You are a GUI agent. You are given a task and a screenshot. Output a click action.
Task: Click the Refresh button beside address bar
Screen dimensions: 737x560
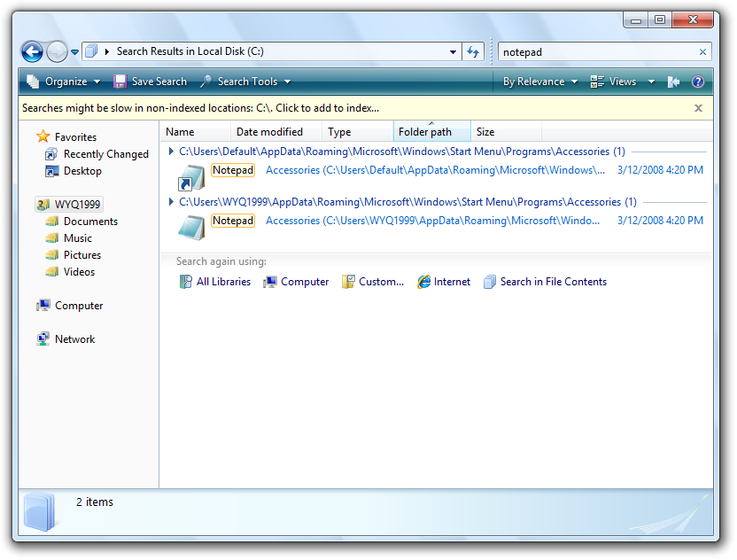[474, 52]
